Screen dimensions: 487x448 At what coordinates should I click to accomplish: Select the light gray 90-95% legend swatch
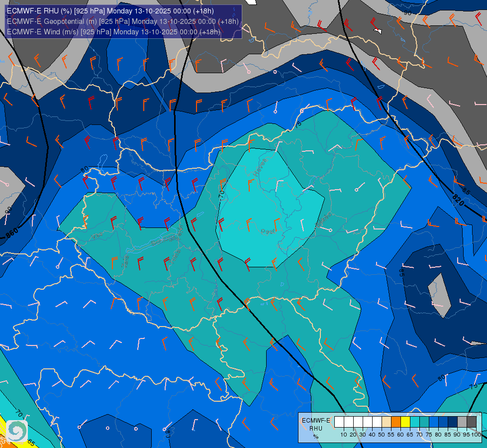click(x=462, y=422)
